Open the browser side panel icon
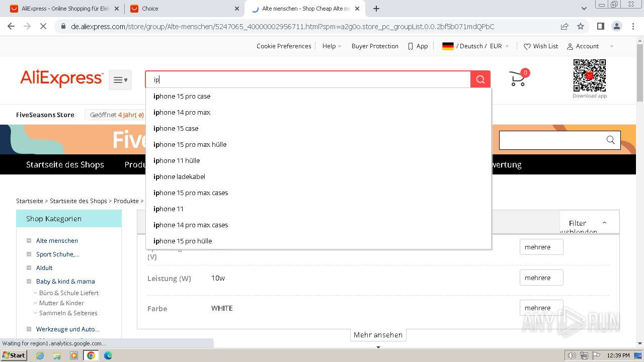This screenshot has height=362, width=644. pyautogui.click(x=600, y=26)
